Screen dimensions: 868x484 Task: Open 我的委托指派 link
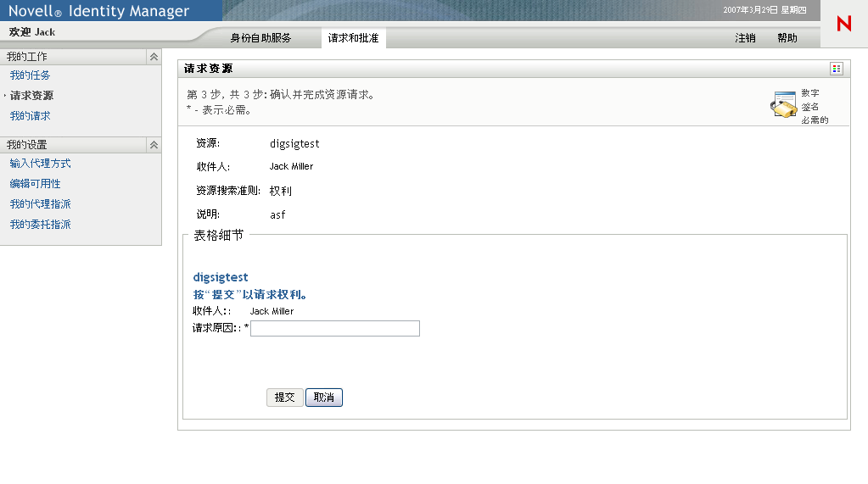pos(40,225)
